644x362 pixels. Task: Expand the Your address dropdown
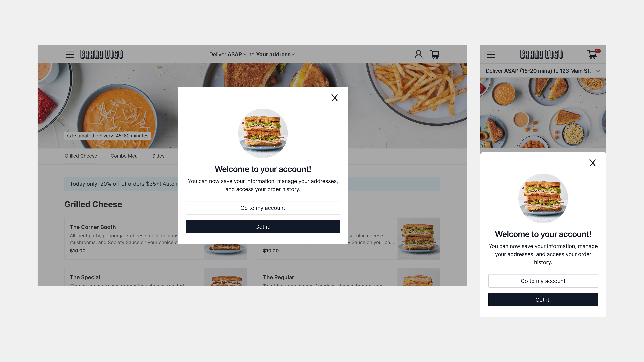click(x=275, y=54)
